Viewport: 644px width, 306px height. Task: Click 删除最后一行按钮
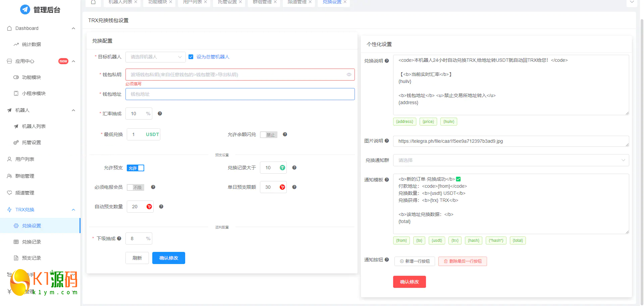[x=463, y=261]
